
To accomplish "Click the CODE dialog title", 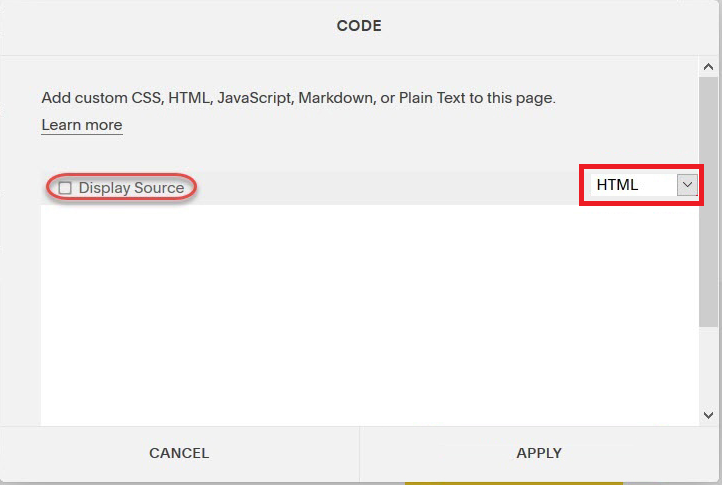I will [359, 26].
